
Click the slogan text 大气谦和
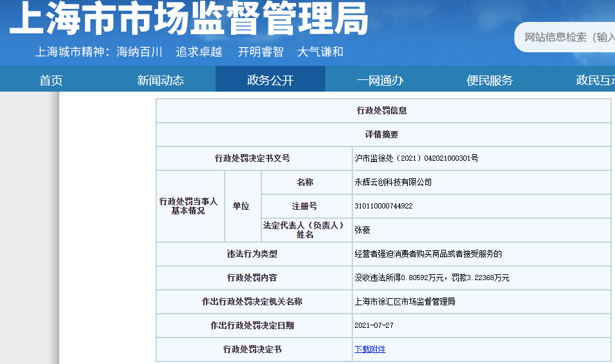320,52
